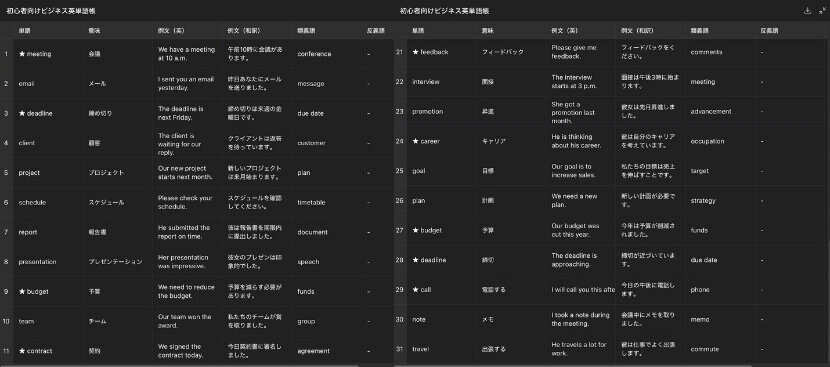Click sentence 'We have a meeting at 10 a.m.'
This screenshot has width=830, height=367.
pyautogui.click(x=186, y=54)
